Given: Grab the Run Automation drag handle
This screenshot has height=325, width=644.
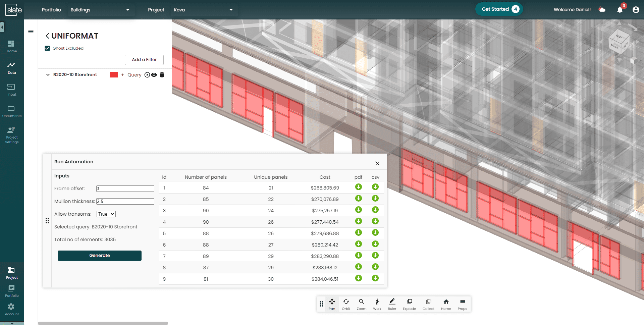Looking at the screenshot, I should point(47,221).
